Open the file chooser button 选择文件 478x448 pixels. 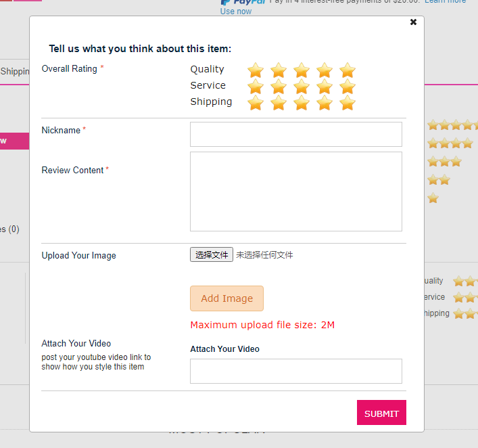212,254
